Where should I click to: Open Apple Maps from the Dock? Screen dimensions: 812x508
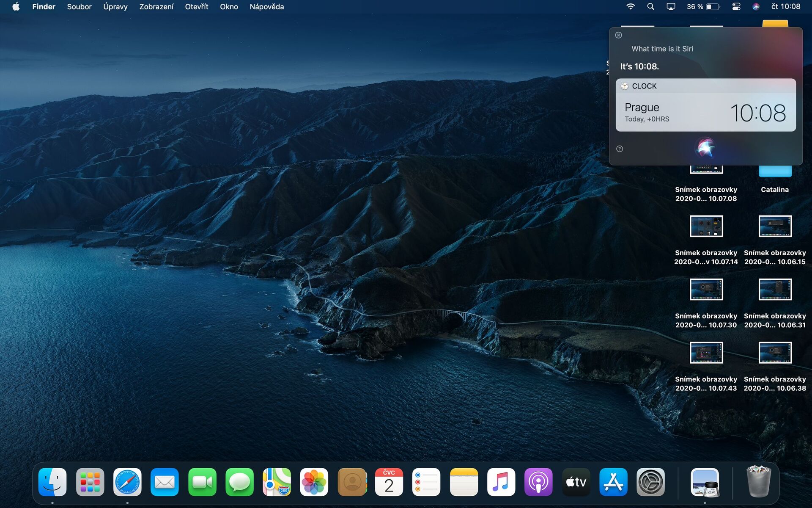click(276, 482)
